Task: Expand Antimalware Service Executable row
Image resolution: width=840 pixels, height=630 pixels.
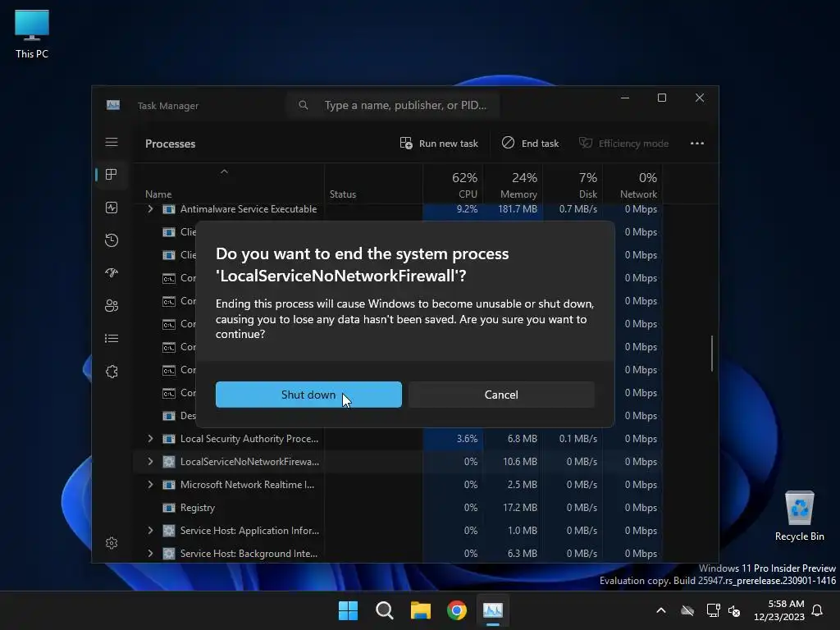Action: (x=151, y=209)
